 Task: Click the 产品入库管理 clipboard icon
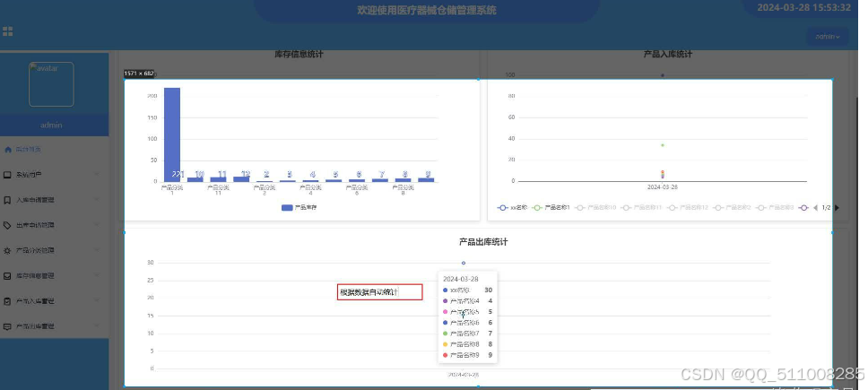click(7, 301)
